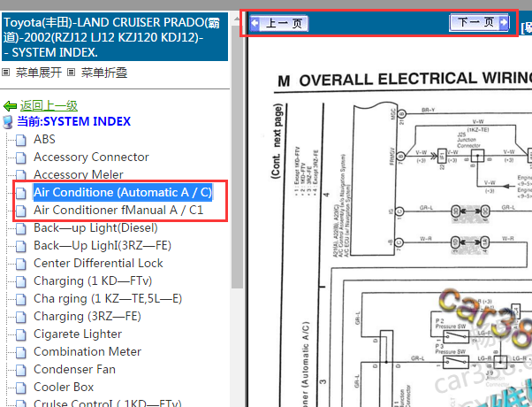Open Cooler Box entry
532x407 pixels.
point(64,387)
